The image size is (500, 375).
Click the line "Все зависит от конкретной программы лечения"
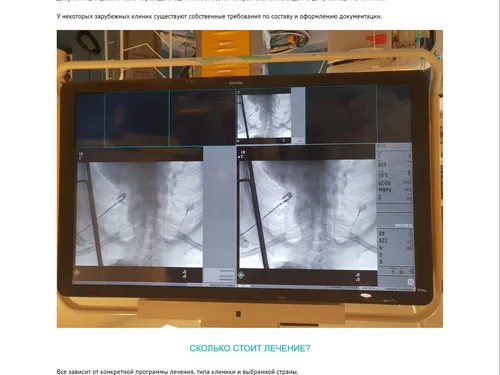pos(177,371)
